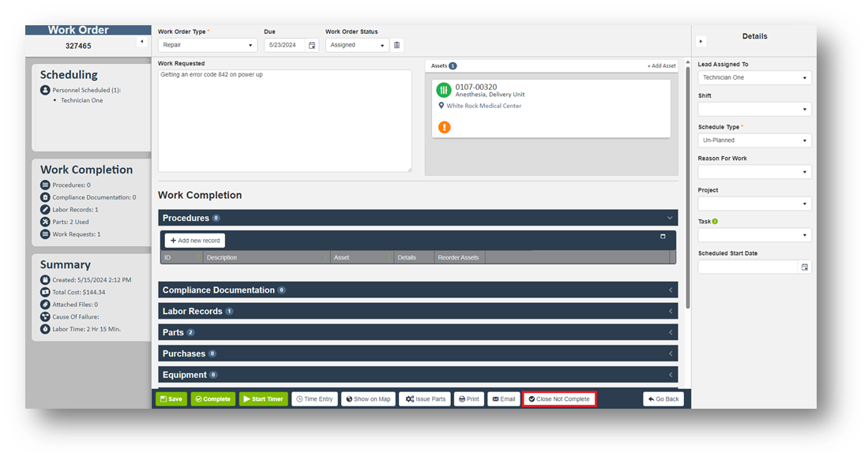Open the Work Order Type dropdown
Image resolution: width=868 pixels, height=460 pixels.
[207, 46]
